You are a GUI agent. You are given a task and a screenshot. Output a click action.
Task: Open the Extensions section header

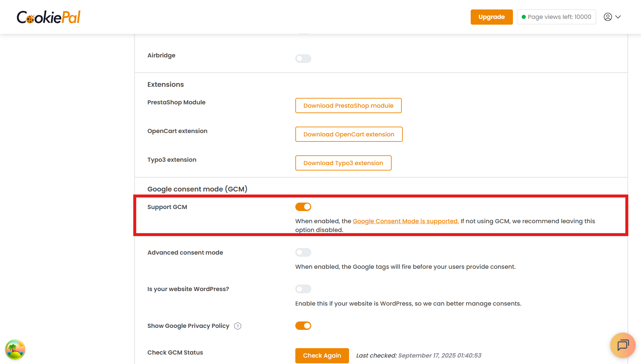point(165,84)
